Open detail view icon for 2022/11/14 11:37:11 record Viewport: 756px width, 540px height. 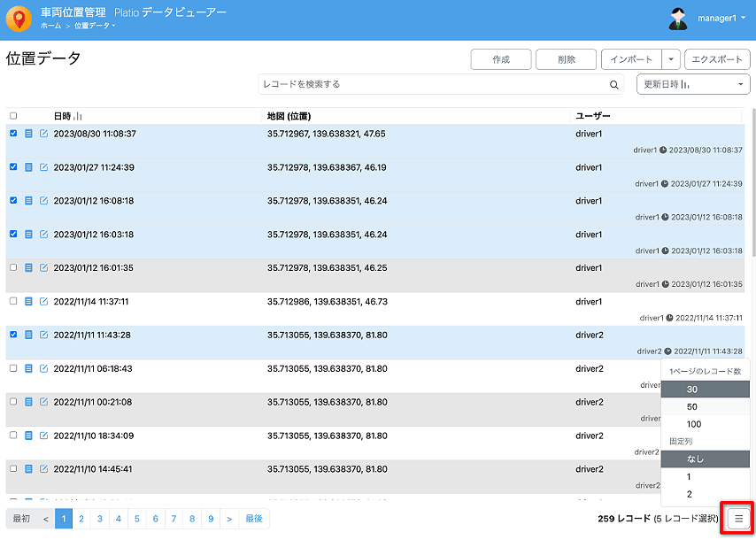point(28,301)
